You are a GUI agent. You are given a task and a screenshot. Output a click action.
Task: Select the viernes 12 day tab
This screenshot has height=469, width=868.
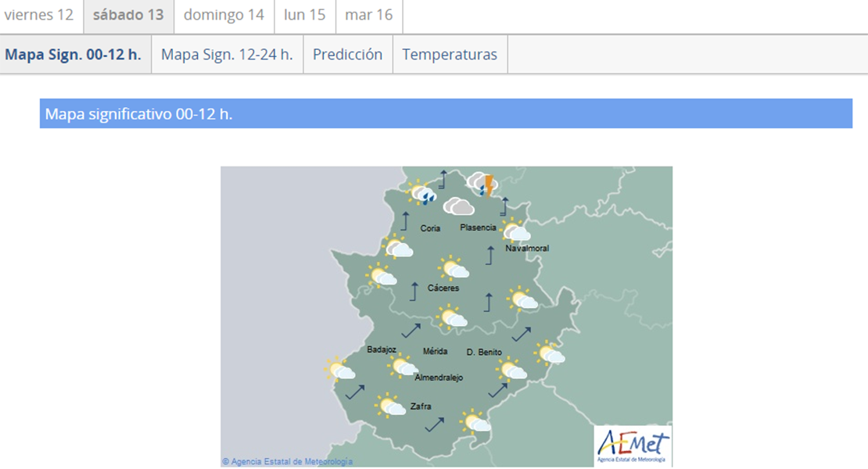pyautogui.click(x=39, y=16)
